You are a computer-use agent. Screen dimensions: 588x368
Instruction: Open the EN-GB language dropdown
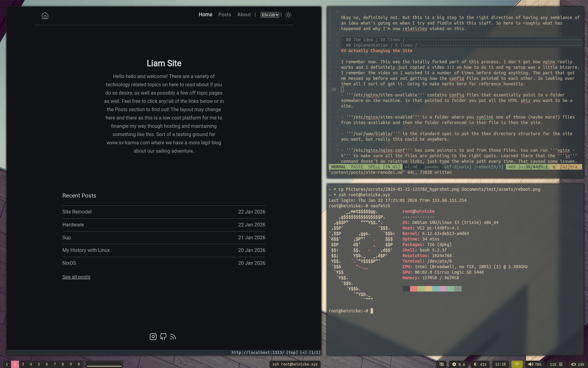(x=270, y=15)
